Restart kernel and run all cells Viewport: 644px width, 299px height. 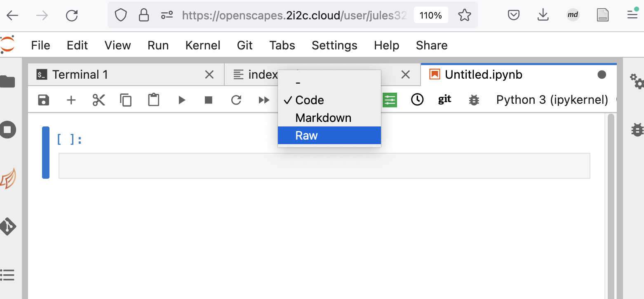264,100
